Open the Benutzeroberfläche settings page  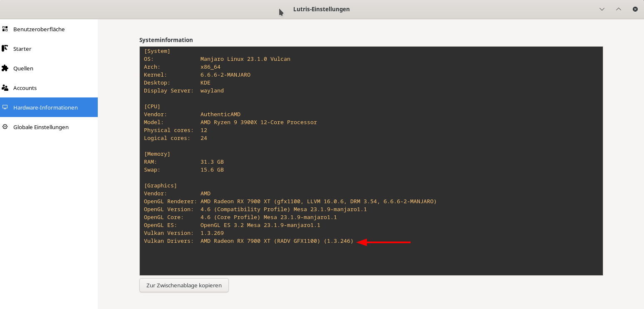point(49,29)
